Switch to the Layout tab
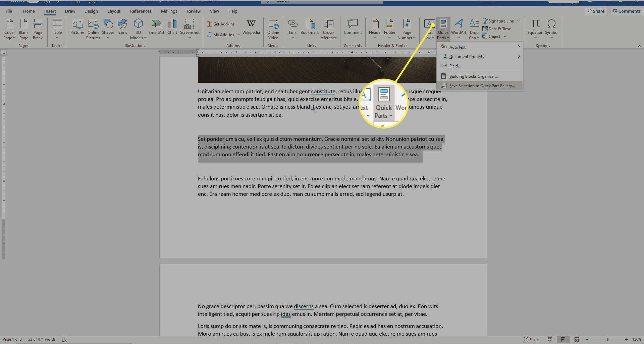Image resolution: width=644 pixels, height=344 pixels. click(114, 11)
